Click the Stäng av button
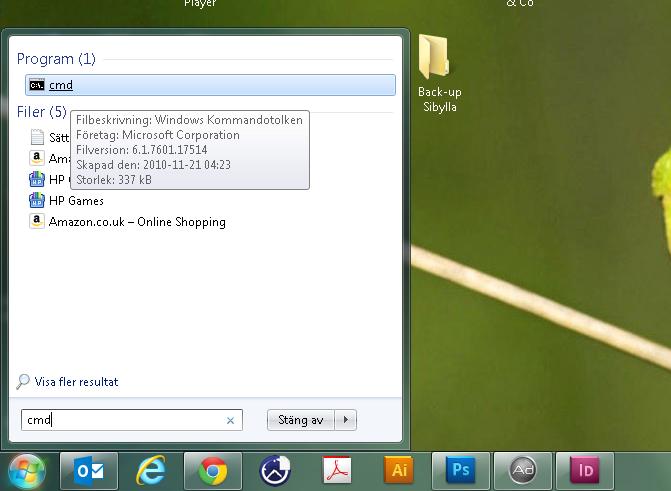This screenshot has height=491, width=671. tap(300, 420)
